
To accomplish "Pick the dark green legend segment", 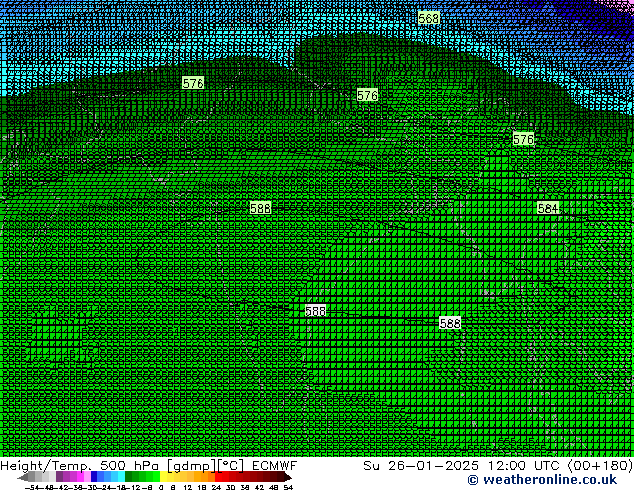I will tap(128, 476).
